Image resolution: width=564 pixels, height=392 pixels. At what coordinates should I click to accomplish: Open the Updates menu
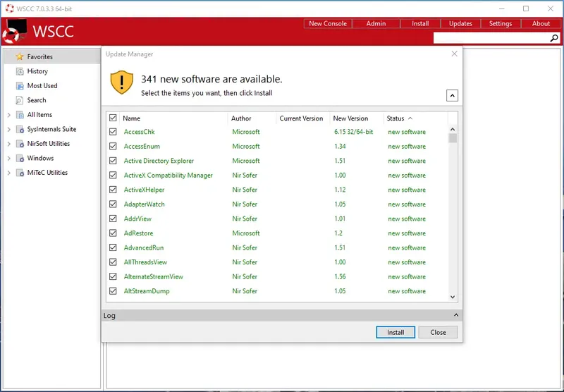pyautogui.click(x=460, y=24)
